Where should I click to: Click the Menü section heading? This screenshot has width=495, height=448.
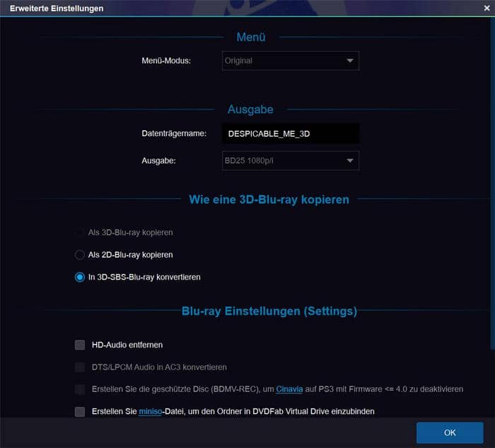[251, 37]
